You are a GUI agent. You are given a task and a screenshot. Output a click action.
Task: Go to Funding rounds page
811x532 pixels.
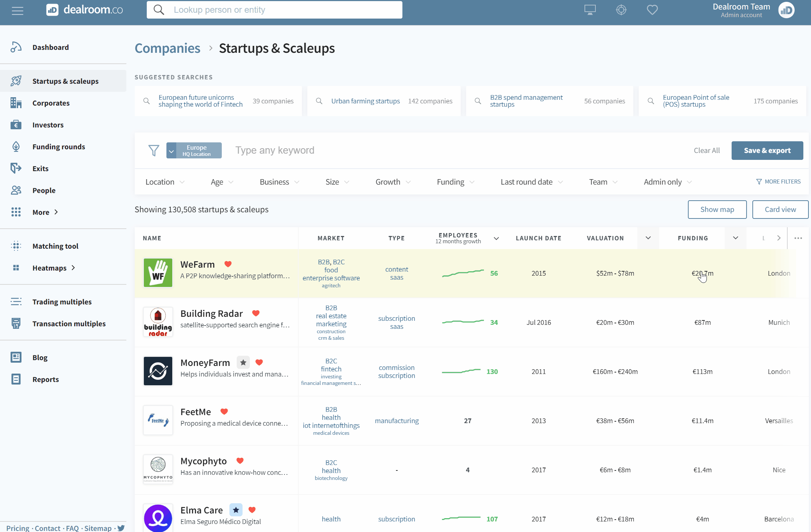click(x=59, y=147)
